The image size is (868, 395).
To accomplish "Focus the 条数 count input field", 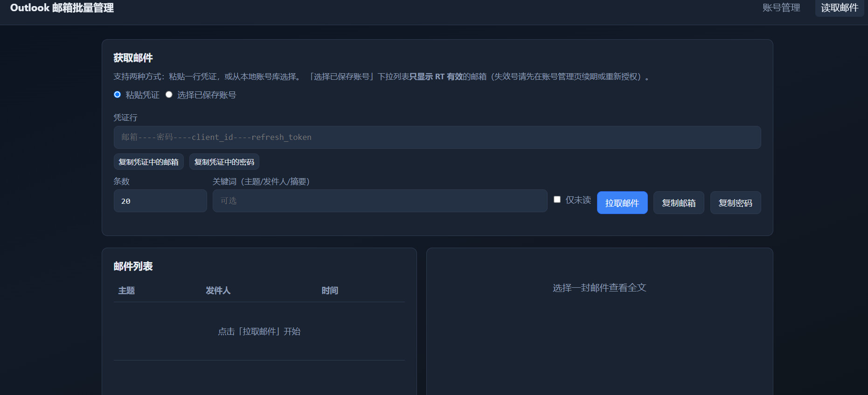I will 160,201.
